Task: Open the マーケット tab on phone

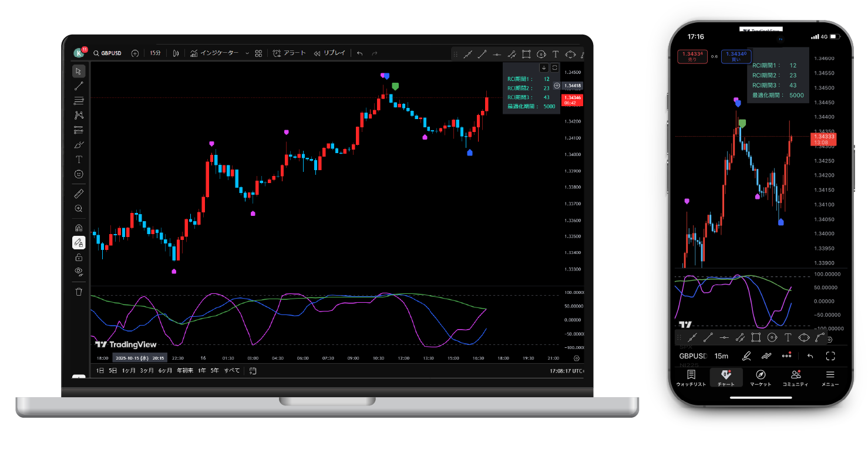Action: [761, 378]
